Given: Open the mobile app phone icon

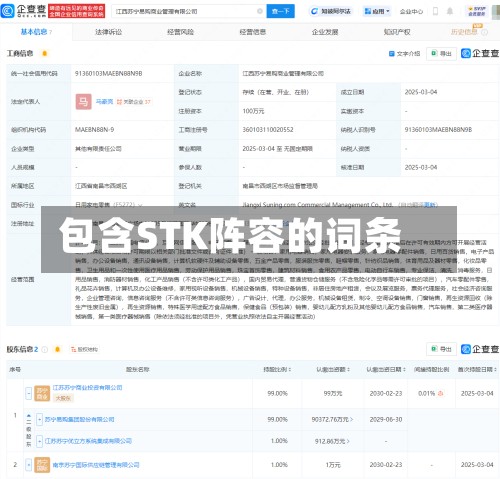Looking at the screenshot, I should (435, 11).
